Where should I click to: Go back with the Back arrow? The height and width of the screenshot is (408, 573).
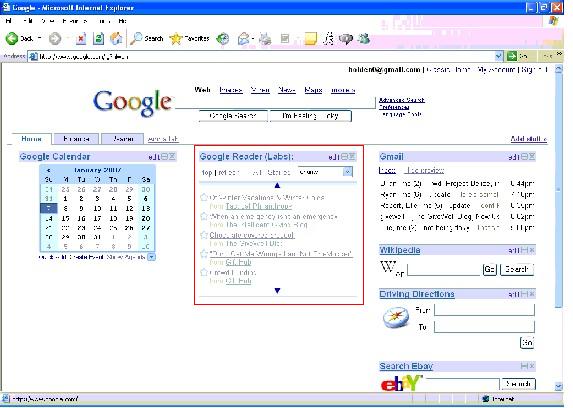coord(12,38)
